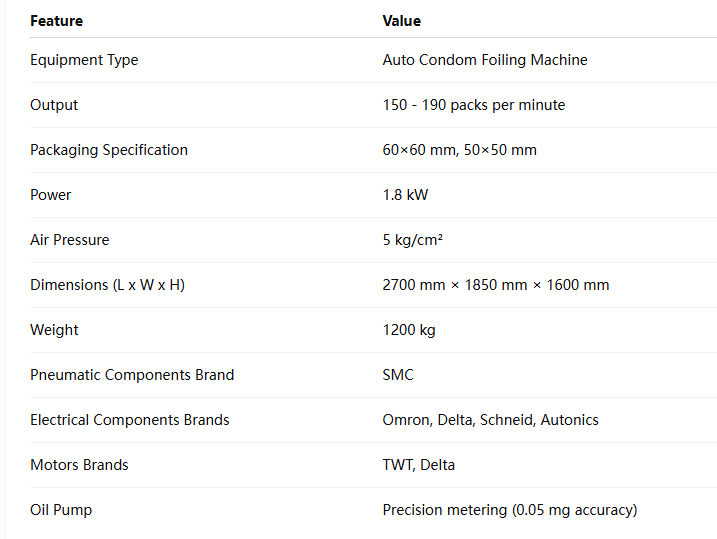Image resolution: width=717 pixels, height=539 pixels.
Task: Click the Auto Condom Foiling Machine value
Action: [485, 60]
